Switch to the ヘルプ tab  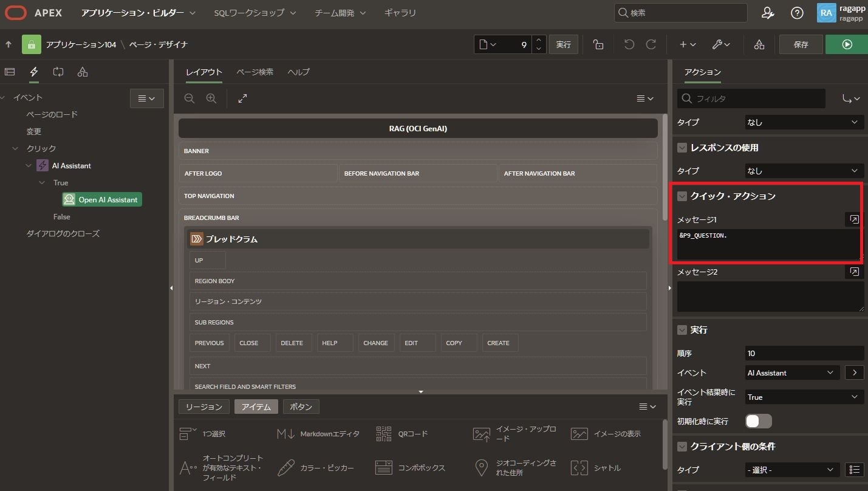[299, 72]
